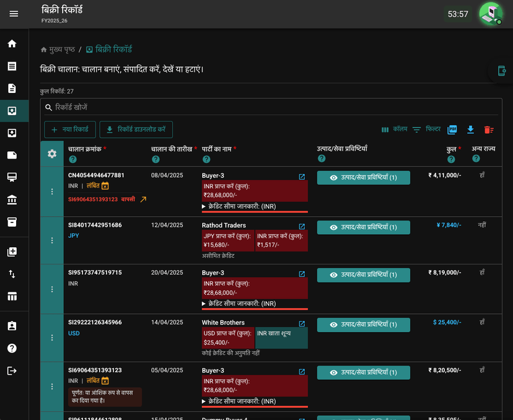513x420 pixels.
Task: Open Rathod Traders party external link icon
Action: pyautogui.click(x=302, y=226)
